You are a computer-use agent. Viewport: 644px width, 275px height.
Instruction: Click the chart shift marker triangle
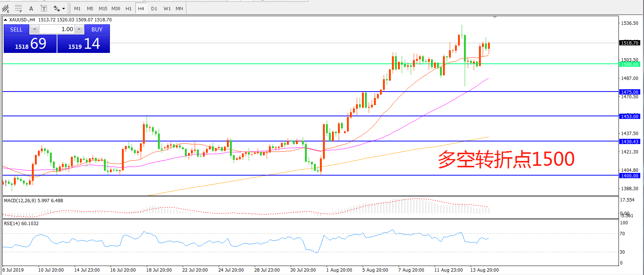coord(495,17)
